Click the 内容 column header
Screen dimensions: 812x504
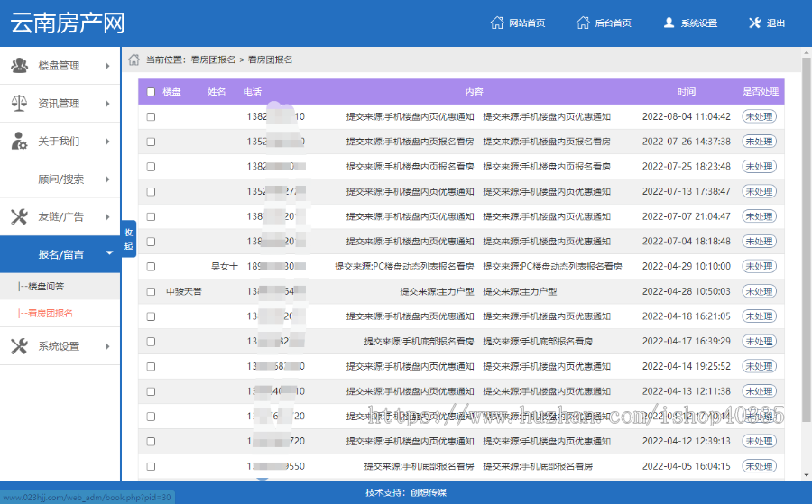point(474,92)
